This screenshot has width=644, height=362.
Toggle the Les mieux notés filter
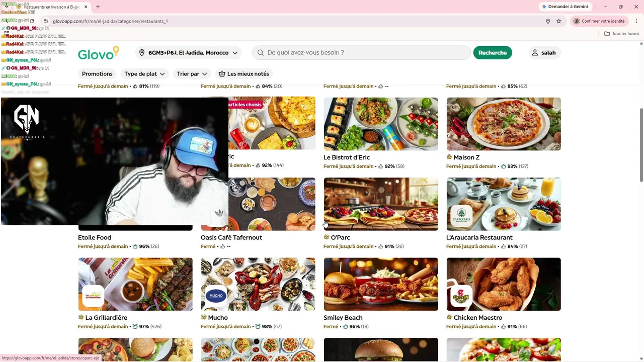(x=244, y=74)
